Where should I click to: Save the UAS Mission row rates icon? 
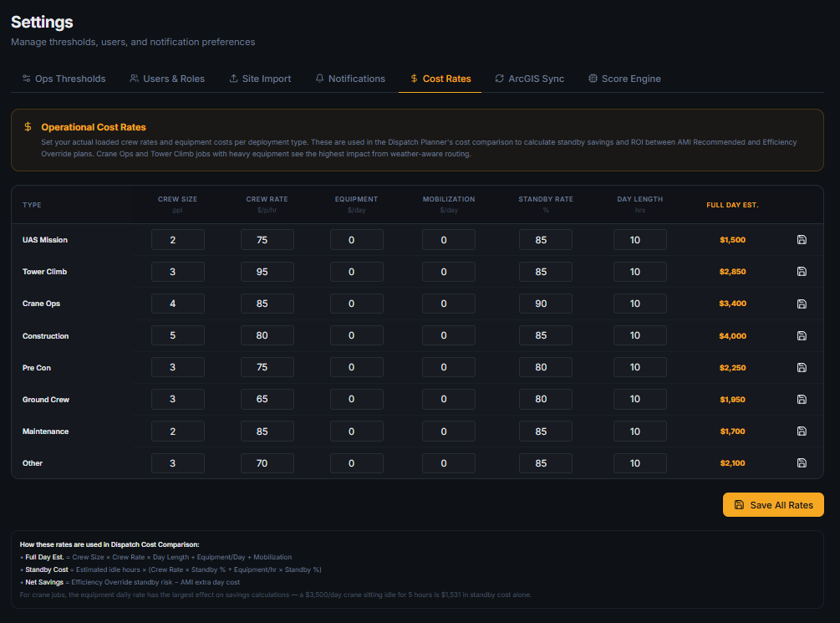click(x=802, y=240)
